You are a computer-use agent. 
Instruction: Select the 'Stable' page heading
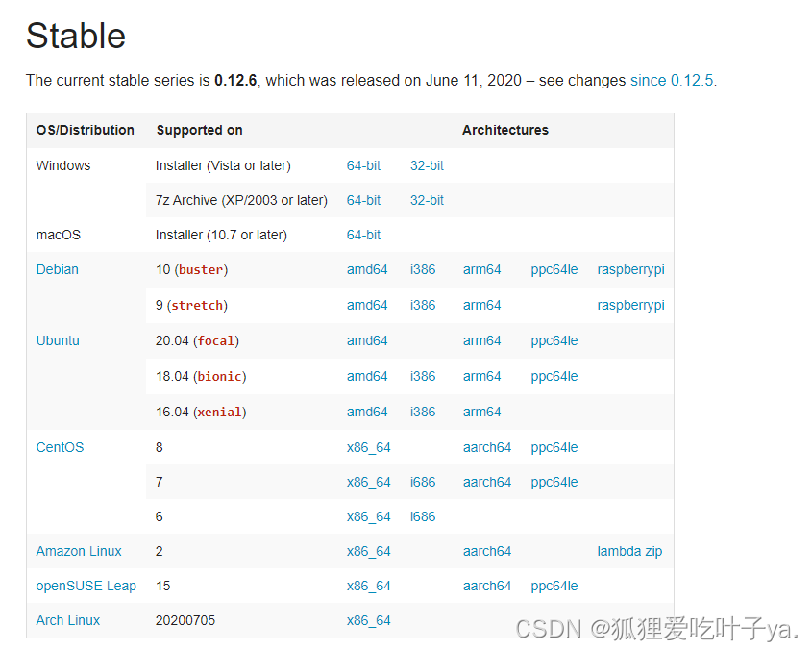tap(76, 36)
